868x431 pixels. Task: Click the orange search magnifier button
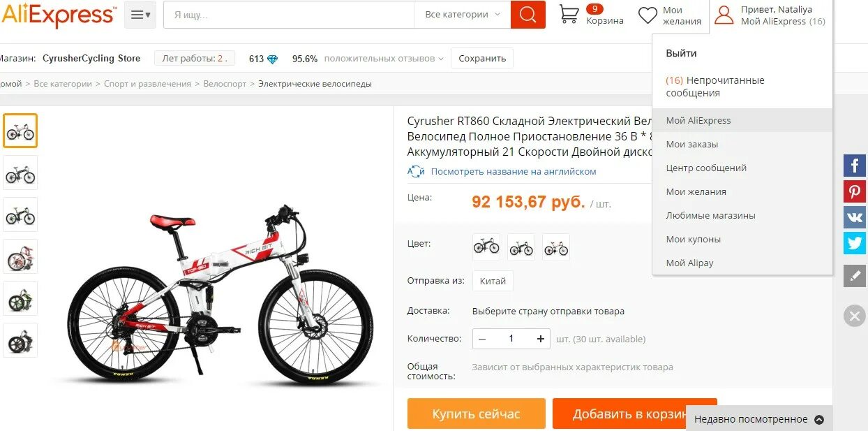click(x=527, y=15)
